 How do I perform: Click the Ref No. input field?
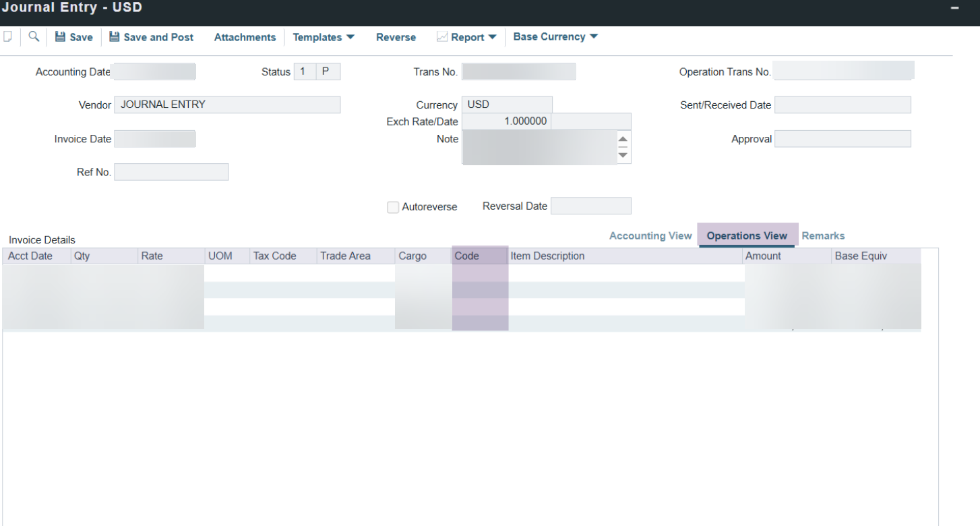(x=171, y=172)
